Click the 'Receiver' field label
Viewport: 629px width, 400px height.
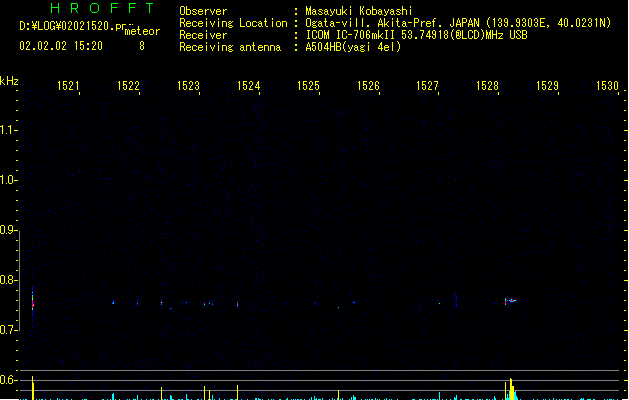click(203, 35)
